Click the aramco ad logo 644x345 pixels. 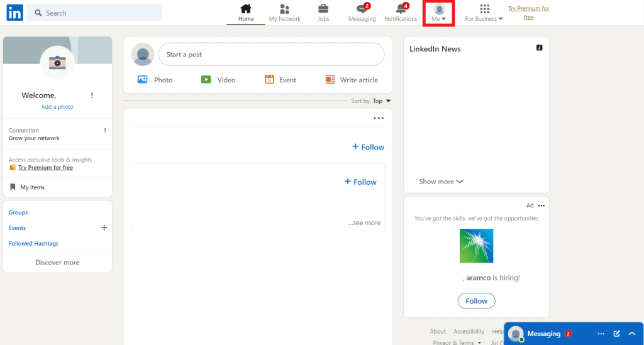coord(477,246)
